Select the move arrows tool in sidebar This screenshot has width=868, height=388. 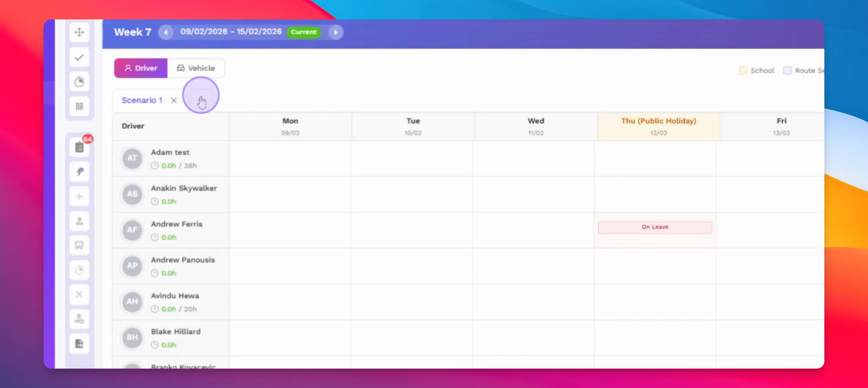click(x=79, y=32)
